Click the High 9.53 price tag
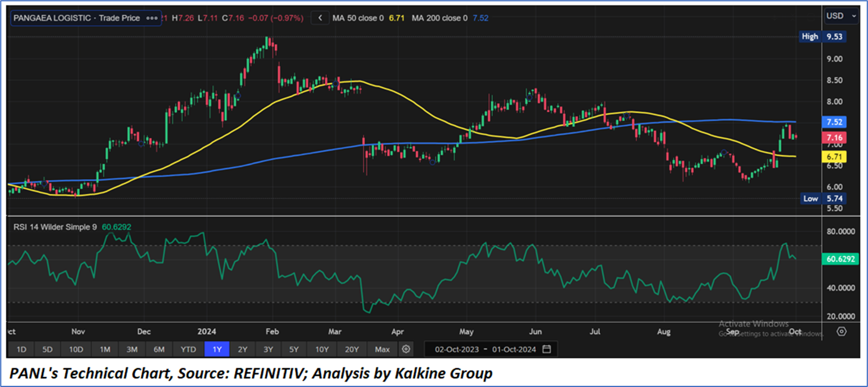This screenshot has height=387, width=868. (x=823, y=36)
